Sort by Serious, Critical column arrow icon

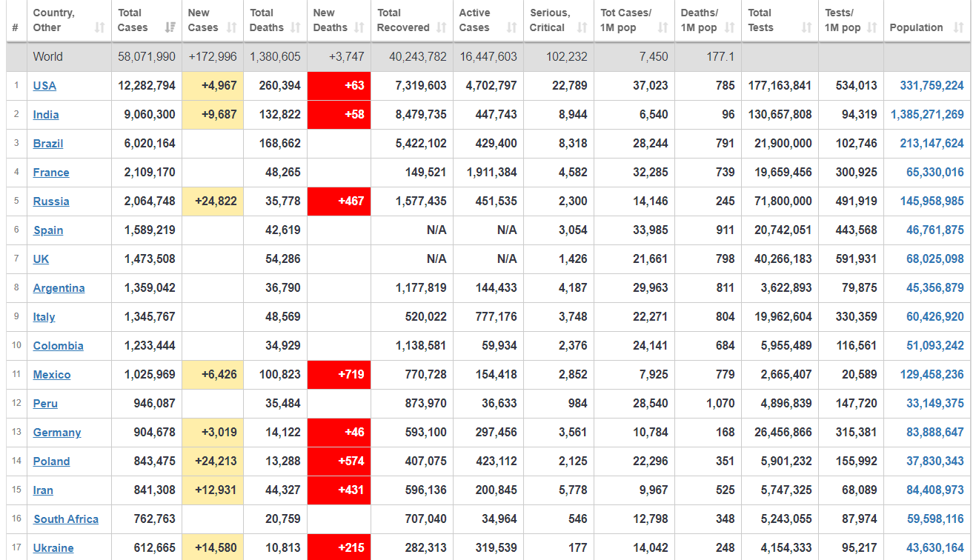582,27
